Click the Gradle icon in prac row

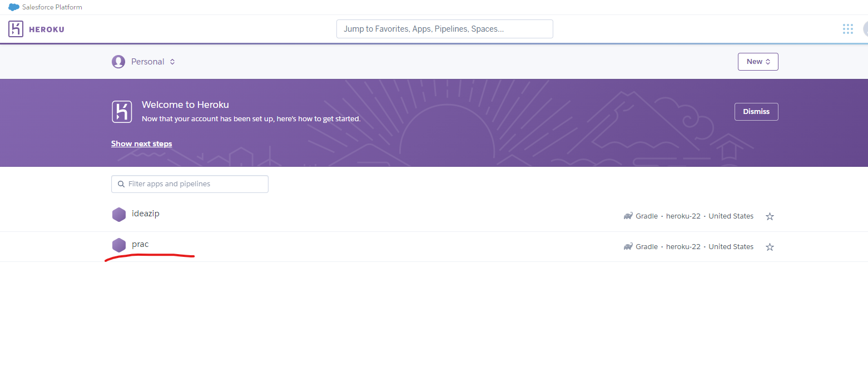point(628,246)
